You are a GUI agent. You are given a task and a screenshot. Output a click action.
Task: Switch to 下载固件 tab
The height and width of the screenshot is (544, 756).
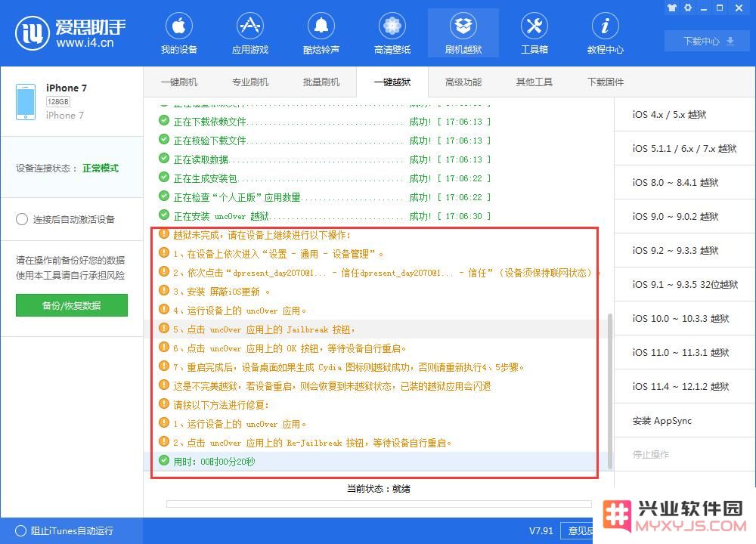click(605, 82)
